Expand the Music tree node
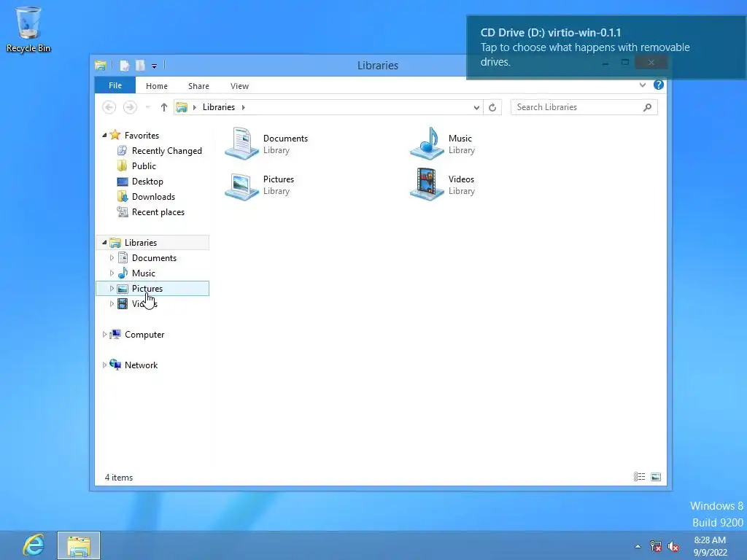This screenshot has height=560, width=747. 112,273
